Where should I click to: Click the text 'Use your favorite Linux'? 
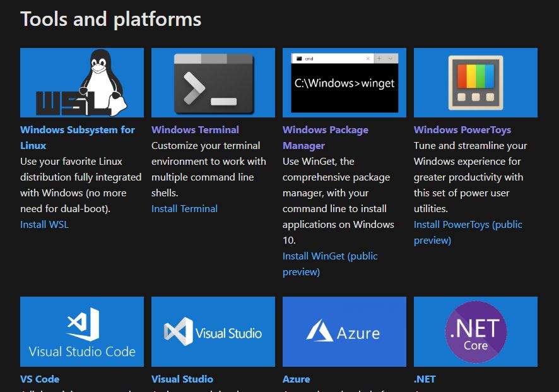click(x=71, y=161)
